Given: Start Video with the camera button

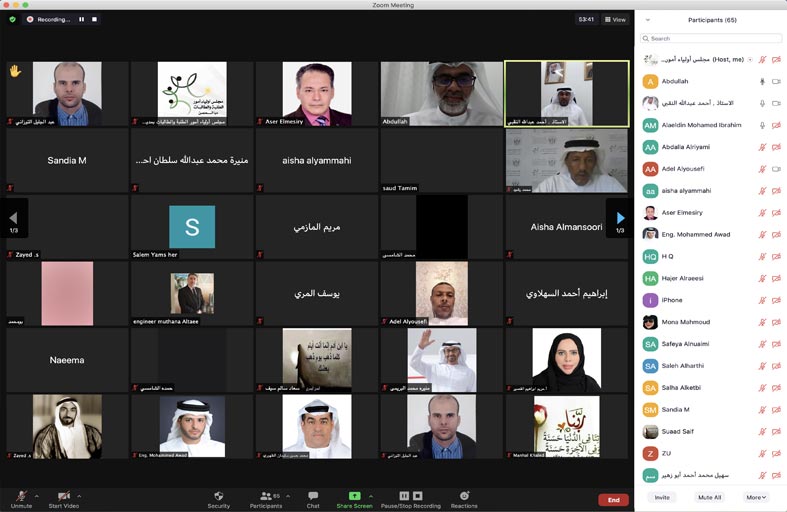Looking at the screenshot, I should pos(63,497).
